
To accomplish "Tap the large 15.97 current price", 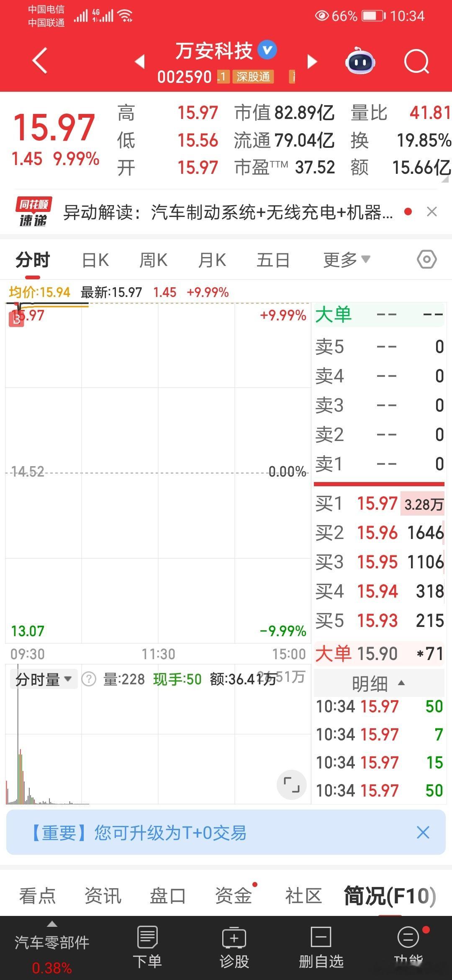I will coord(54,127).
